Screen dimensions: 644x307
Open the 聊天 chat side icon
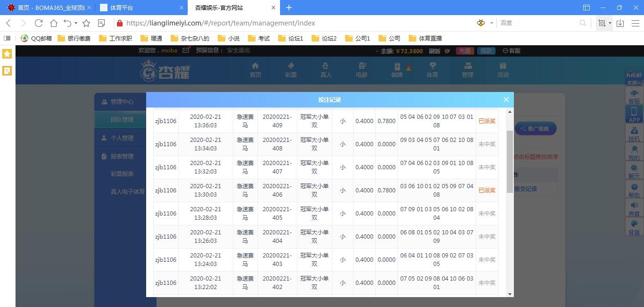(x=634, y=172)
